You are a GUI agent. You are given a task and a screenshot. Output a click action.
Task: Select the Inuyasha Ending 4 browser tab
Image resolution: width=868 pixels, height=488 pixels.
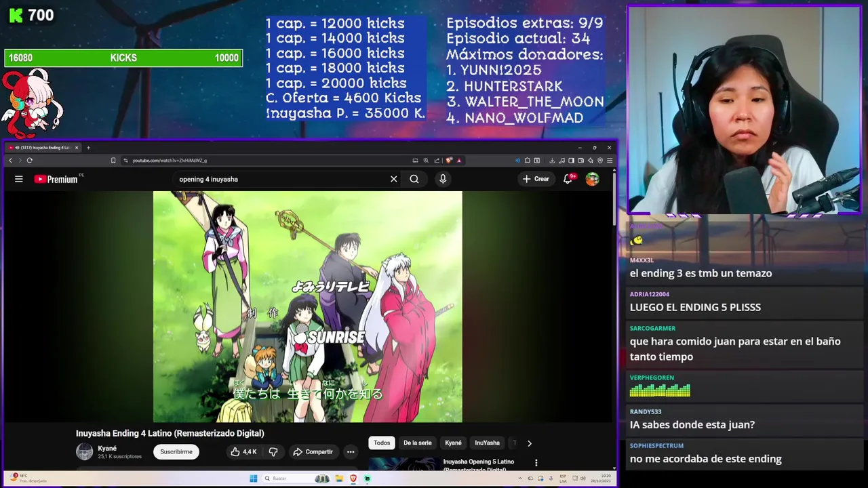point(42,147)
